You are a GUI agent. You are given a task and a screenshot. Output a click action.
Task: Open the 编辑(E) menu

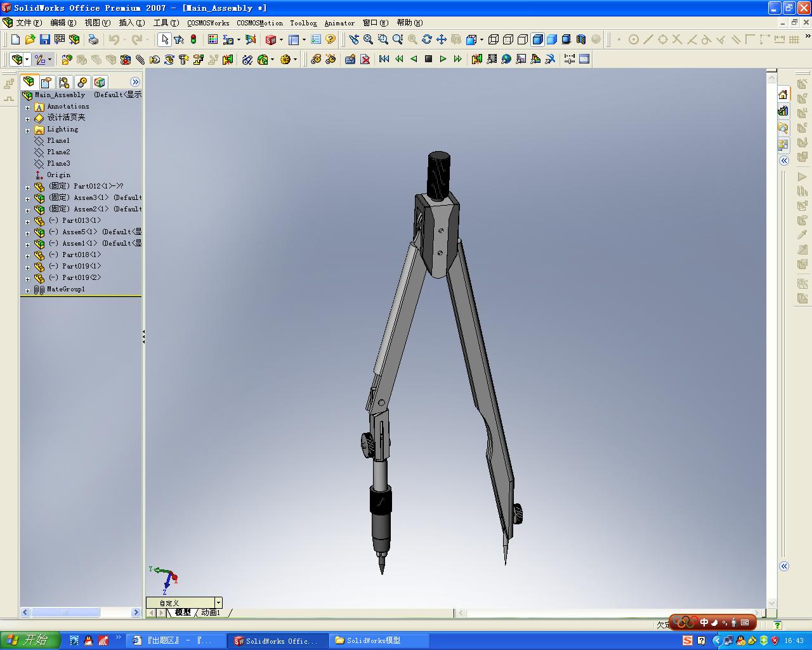click(x=63, y=23)
